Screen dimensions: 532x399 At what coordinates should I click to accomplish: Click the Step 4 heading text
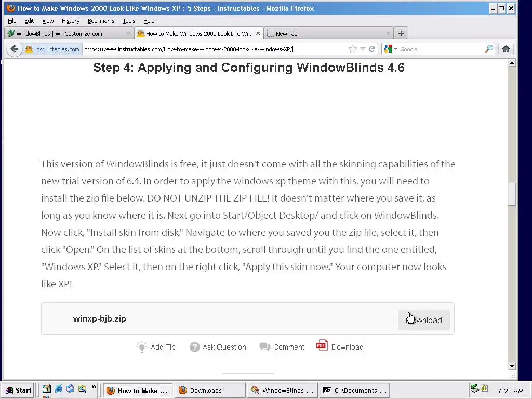coord(249,67)
